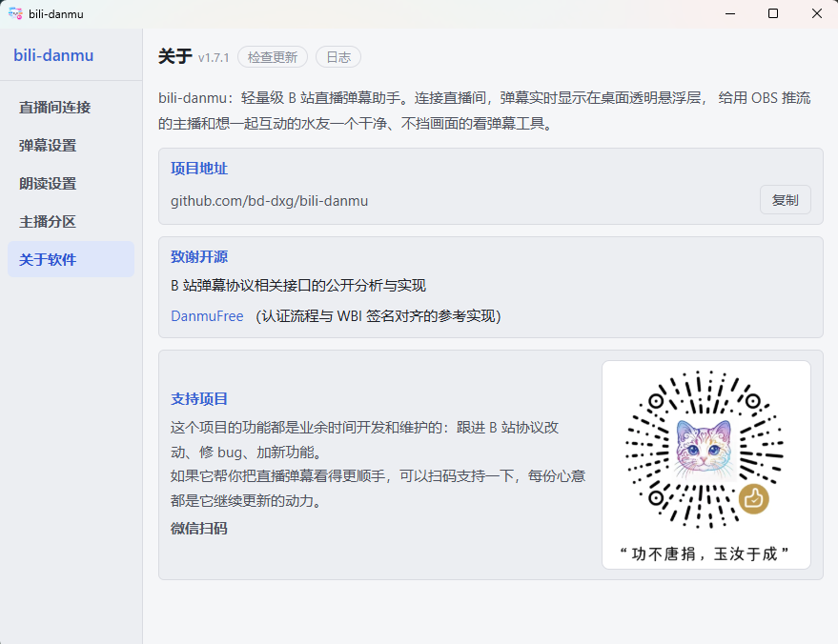
Task: Click the 微信扫码 label
Action: tap(199, 528)
